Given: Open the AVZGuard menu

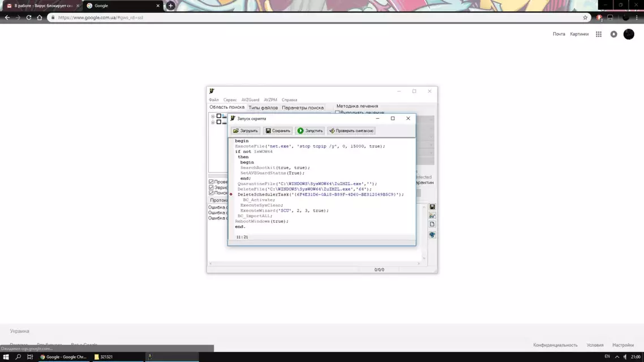Looking at the screenshot, I should click(250, 100).
